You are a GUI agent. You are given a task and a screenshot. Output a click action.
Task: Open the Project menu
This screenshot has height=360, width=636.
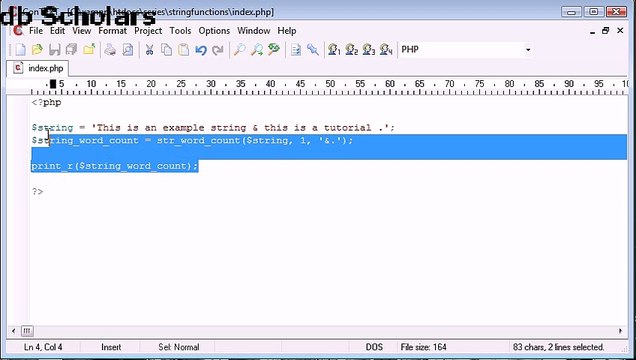pyautogui.click(x=148, y=31)
